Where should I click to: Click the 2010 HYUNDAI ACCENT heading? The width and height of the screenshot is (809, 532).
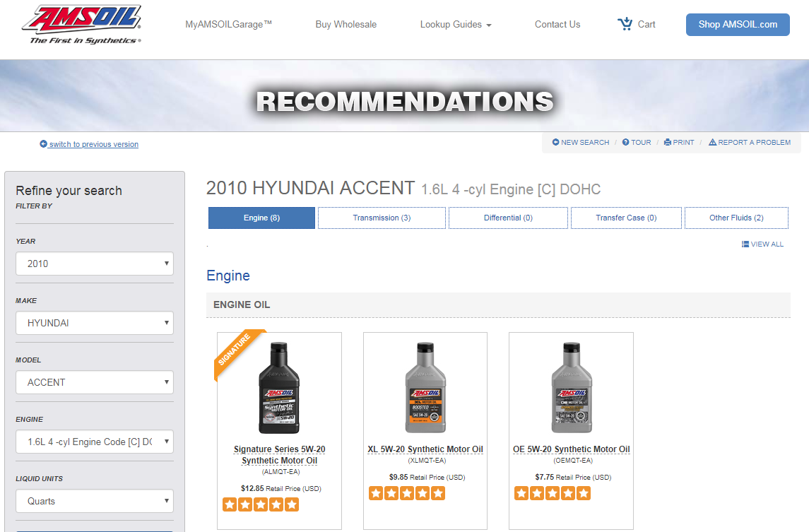tap(311, 189)
